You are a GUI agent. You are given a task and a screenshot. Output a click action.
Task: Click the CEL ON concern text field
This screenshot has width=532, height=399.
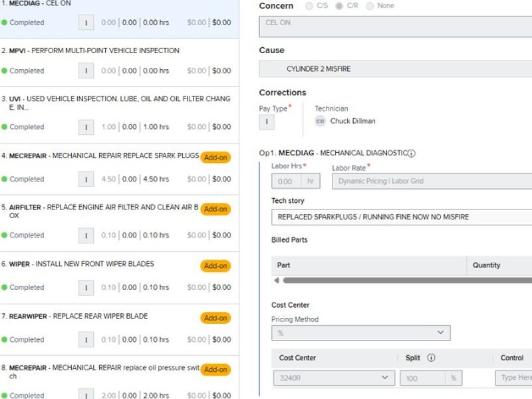pos(395,27)
